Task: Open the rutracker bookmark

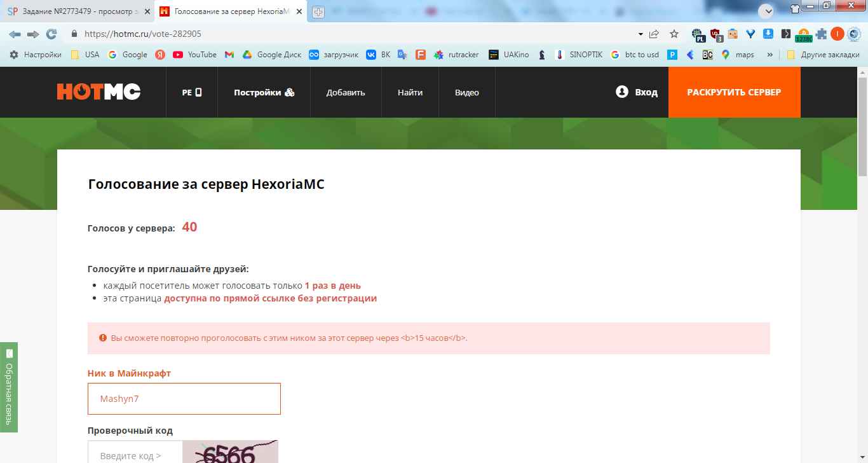Action: click(x=456, y=55)
